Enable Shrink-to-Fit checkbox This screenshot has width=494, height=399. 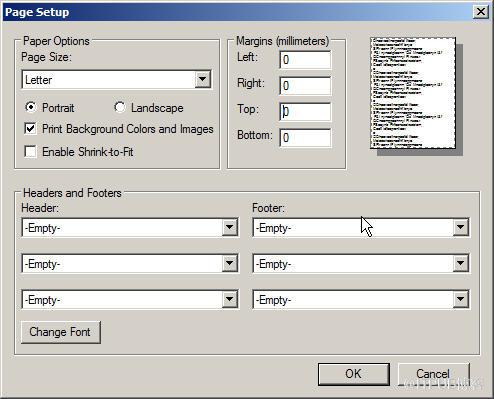pyautogui.click(x=30, y=152)
